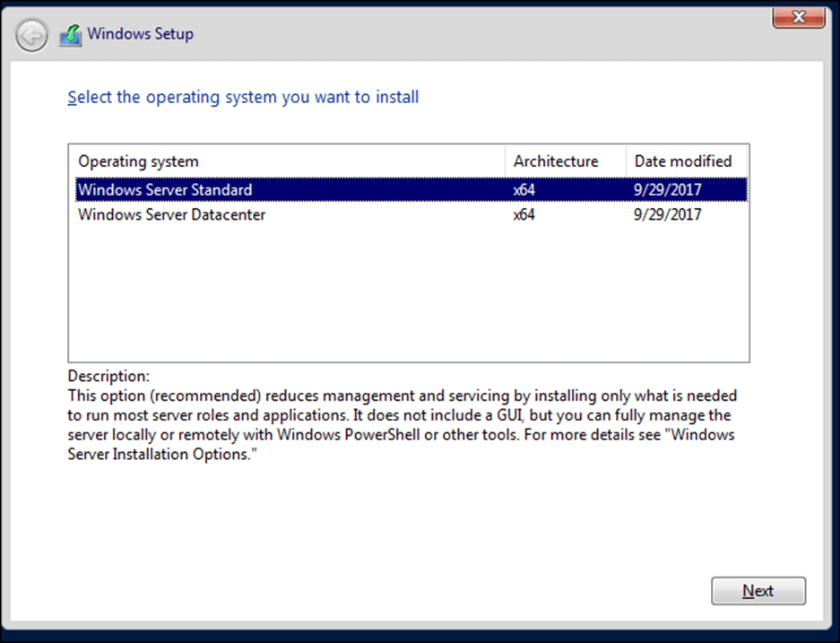Click the Datacenter row's 9/29/2017 date
The height and width of the screenshot is (643, 840).
(x=668, y=215)
